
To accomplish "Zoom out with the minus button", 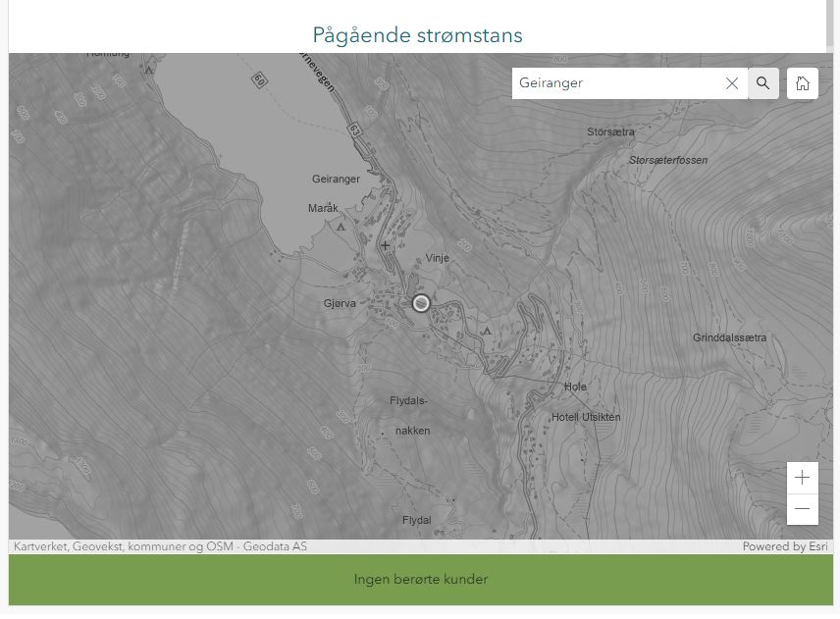I will coord(802,509).
